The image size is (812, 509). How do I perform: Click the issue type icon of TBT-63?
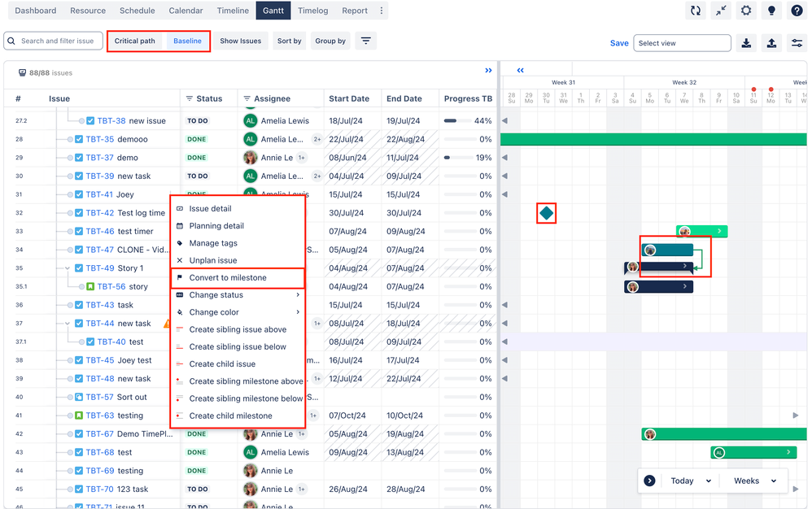pos(79,415)
